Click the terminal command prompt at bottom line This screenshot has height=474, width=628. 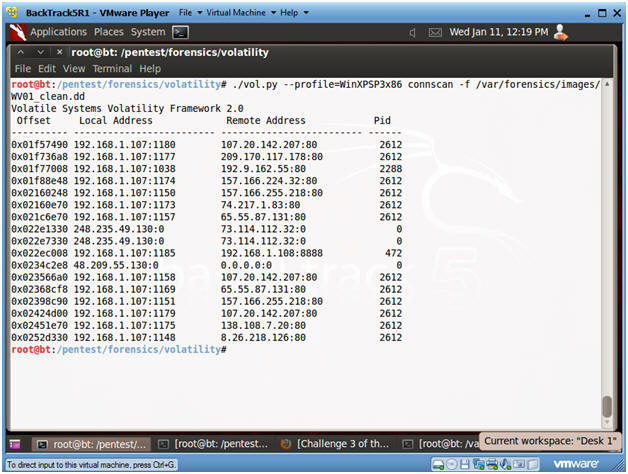119,349
